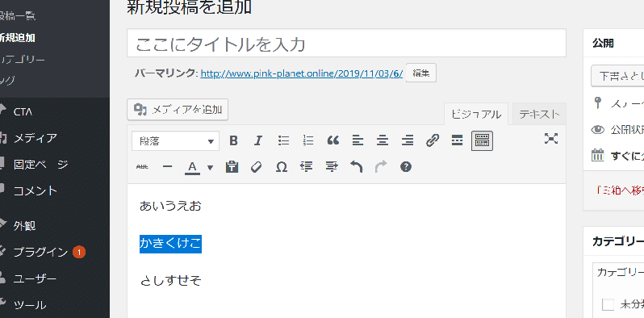Toggle italic formatting in editor toolbar
The width and height of the screenshot is (644, 318).
click(x=258, y=141)
